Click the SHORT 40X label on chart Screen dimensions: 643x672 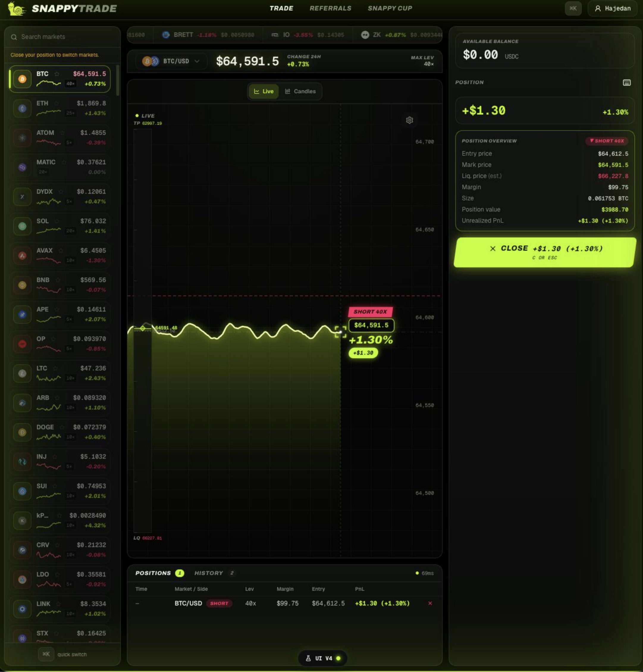click(370, 312)
